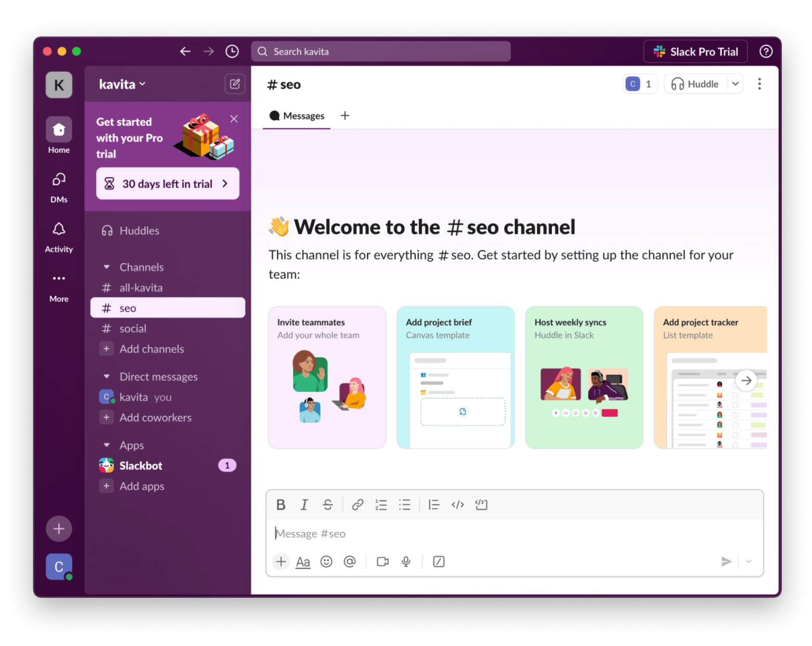Viewport: 812px width, 646px height.
Task: Click the 30 days left in trial button
Action: pos(168,184)
